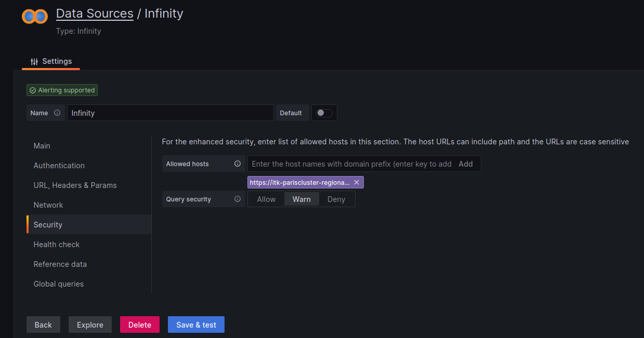The width and height of the screenshot is (644, 338).
Task: Open the Health check section
Action: pyautogui.click(x=57, y=245)
